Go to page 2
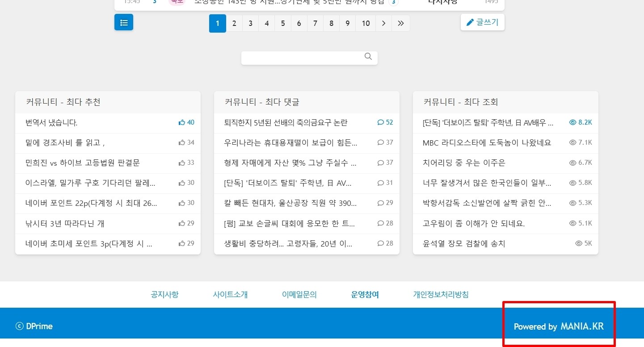Screen dimensions: 644x347 point(234,24)
